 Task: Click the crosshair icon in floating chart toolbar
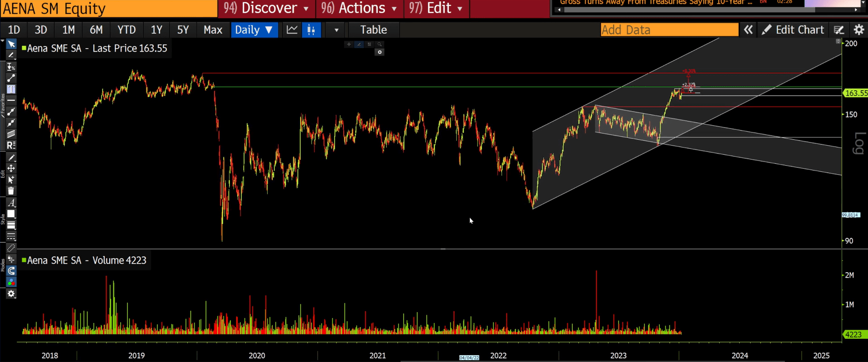pyautogui.click(x=349, y=44)
